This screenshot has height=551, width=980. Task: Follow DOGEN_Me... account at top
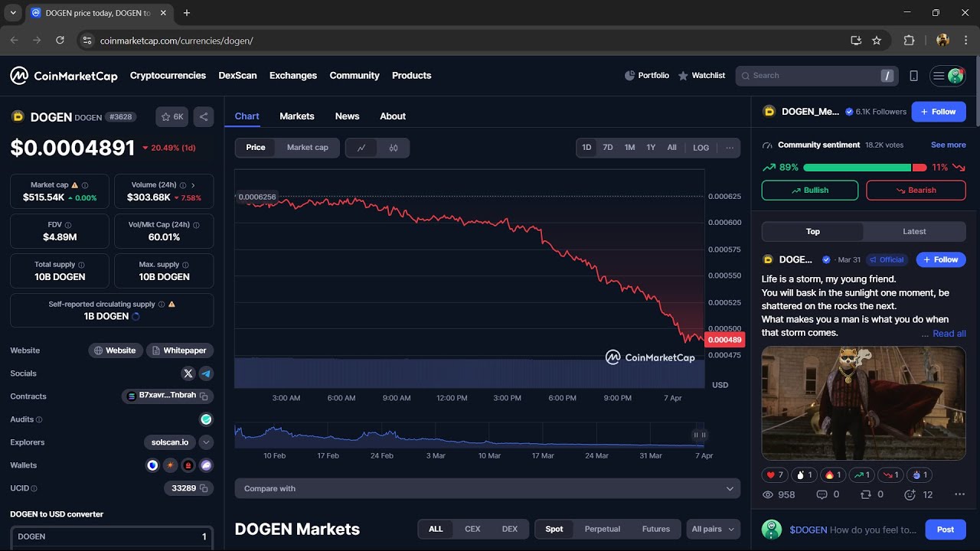[939, 112]
